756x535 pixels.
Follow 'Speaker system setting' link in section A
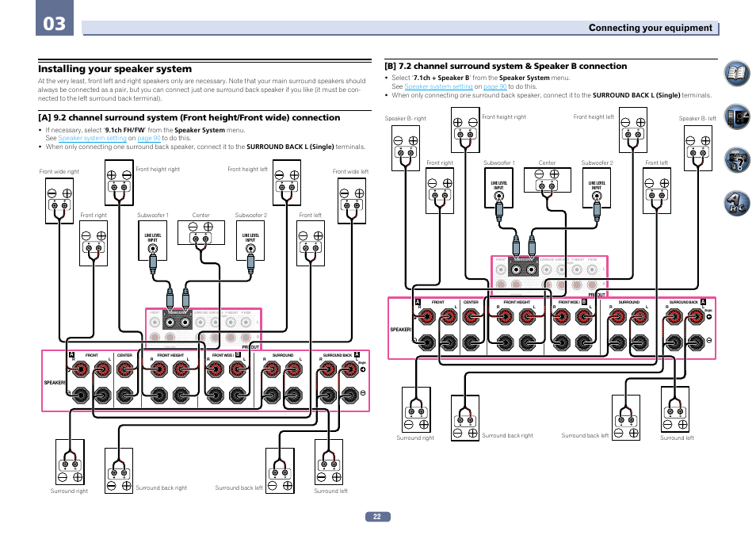(92, 138)
